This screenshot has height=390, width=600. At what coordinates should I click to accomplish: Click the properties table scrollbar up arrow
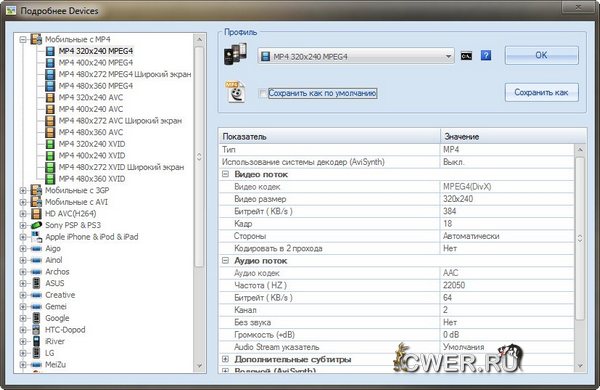[x=580, y=149]
